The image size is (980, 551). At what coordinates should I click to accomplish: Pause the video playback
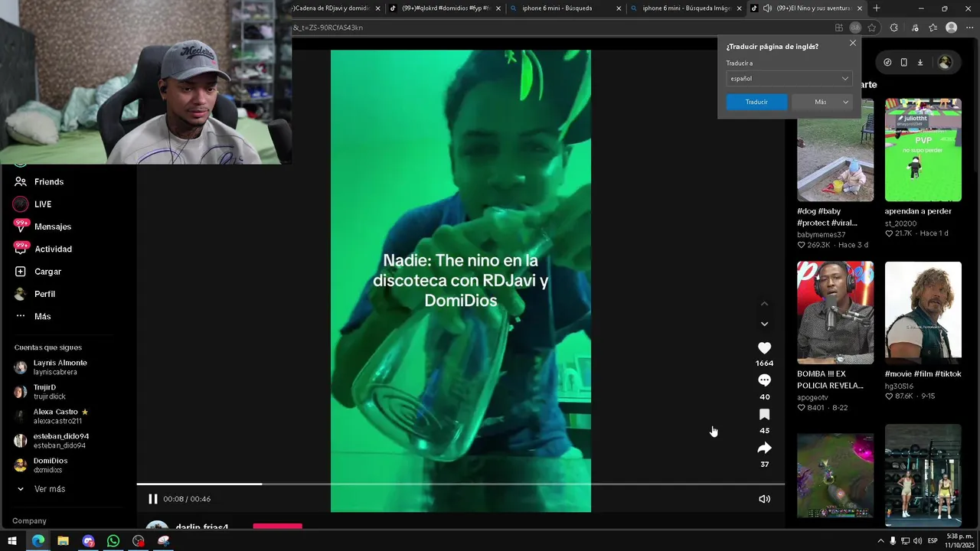(152, 499)
